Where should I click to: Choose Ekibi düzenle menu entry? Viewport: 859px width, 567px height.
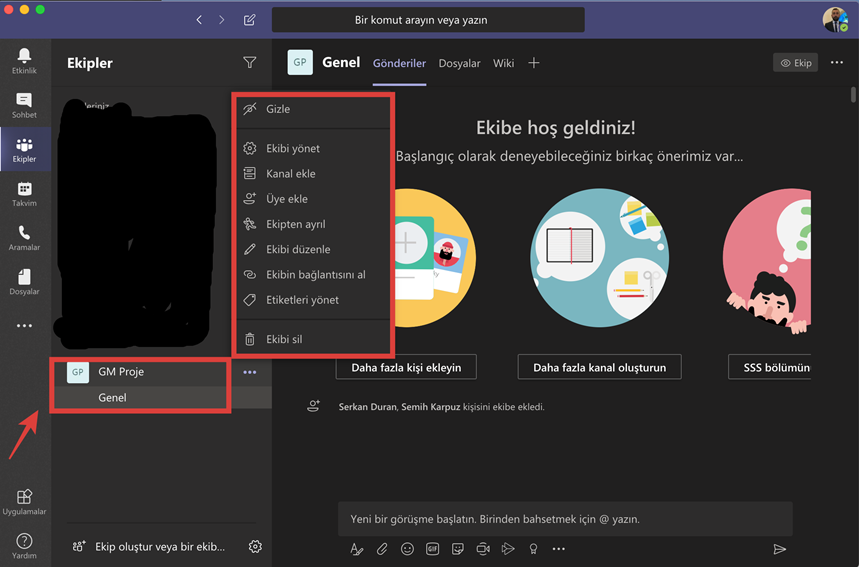[x=313, y=249]
